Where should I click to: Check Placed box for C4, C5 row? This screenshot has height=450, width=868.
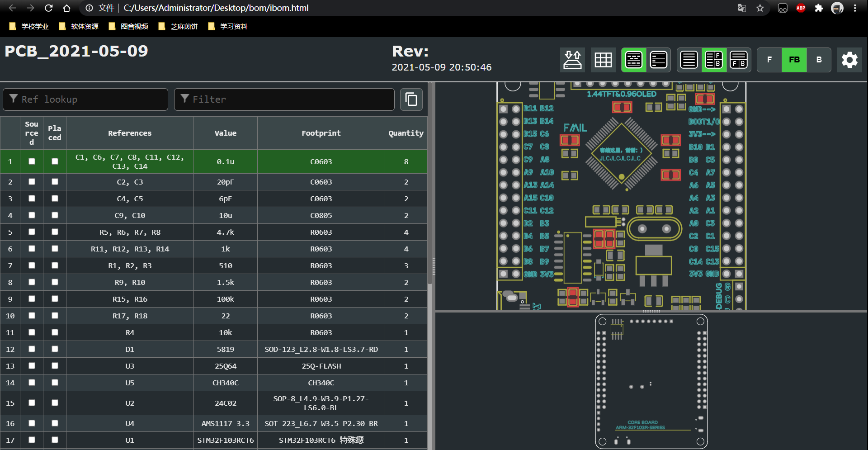pyautogui.click(x=55, y=199)
